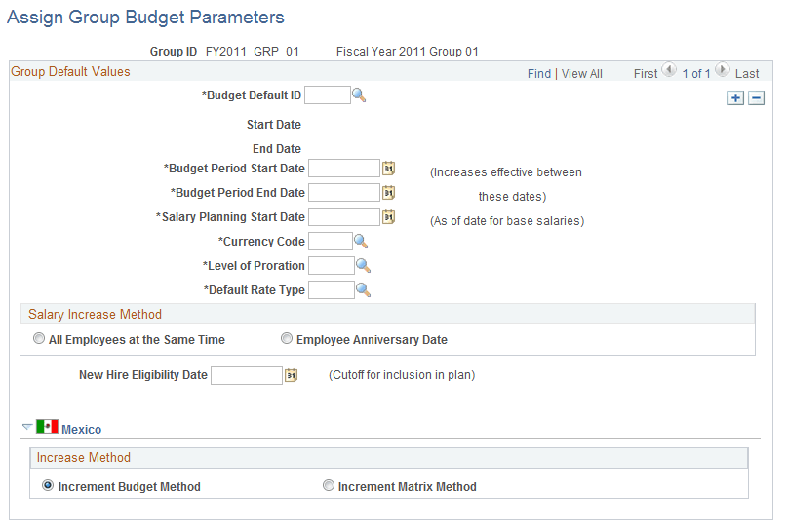Click the Group ID value FY2011_GRP_01
Image resolution: width=786 pixels, height=532 pixels.
[253, 52]
